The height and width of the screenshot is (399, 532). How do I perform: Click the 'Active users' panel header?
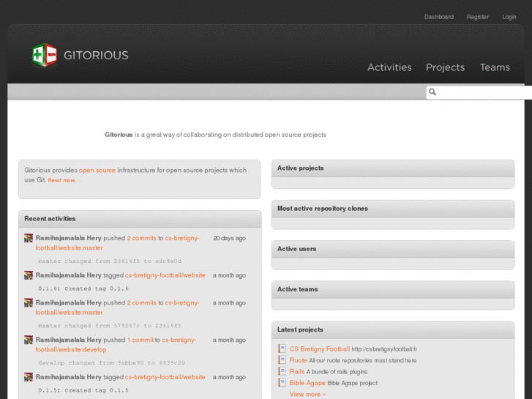pyautogui.click(x=393, y=249)
